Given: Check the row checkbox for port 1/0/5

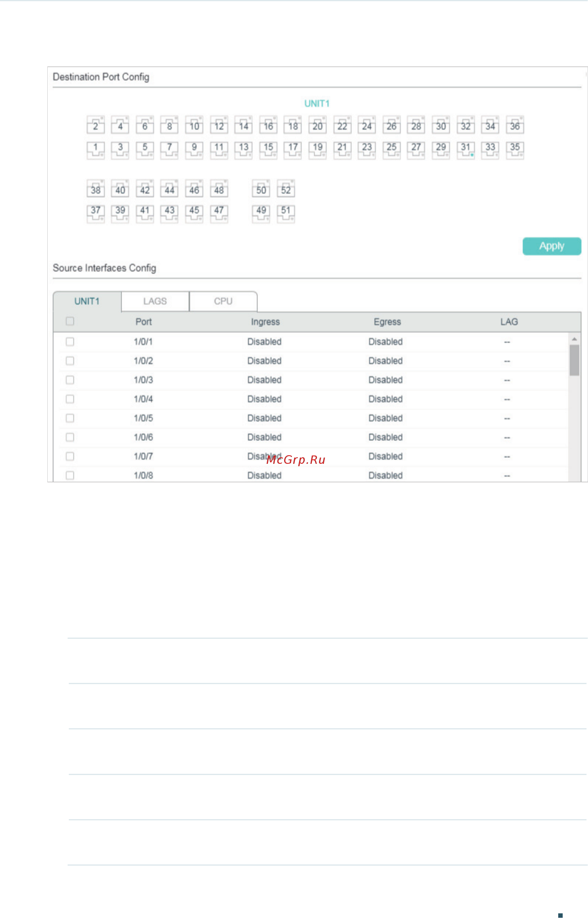Looking at the screenshot, I should pos(69,418).
